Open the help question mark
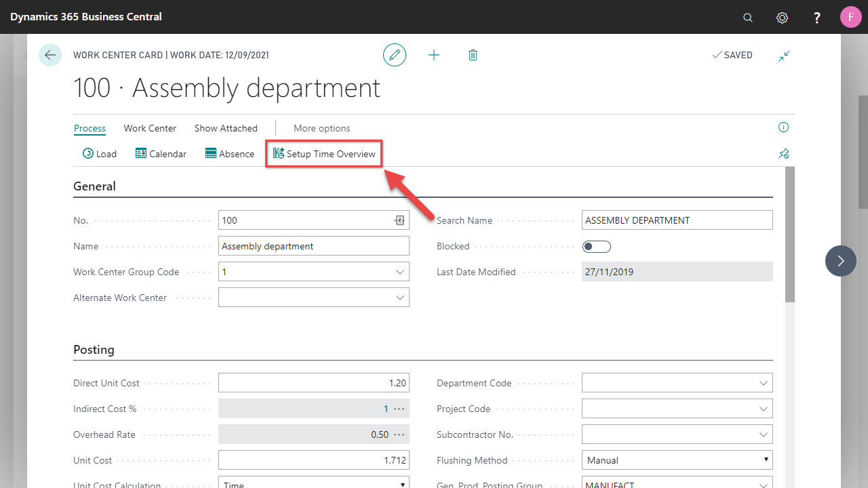The width and height of the screenshot is (868, 488). 817,18
